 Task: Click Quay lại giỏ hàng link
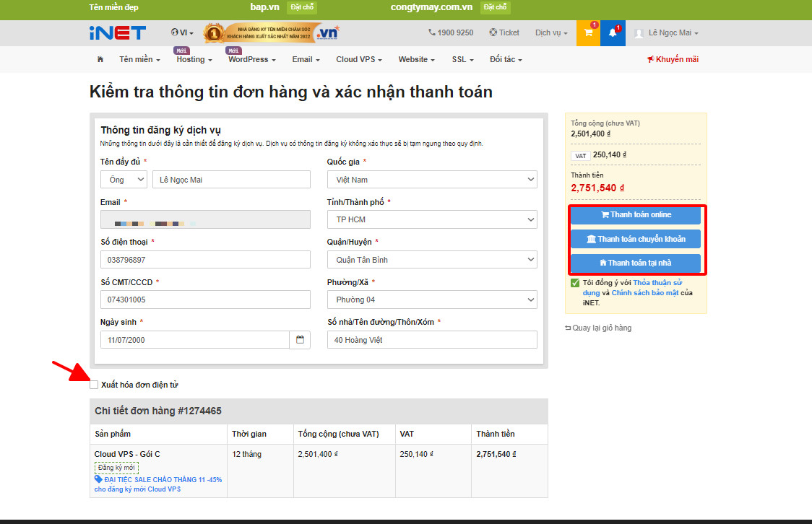[598, 328]
